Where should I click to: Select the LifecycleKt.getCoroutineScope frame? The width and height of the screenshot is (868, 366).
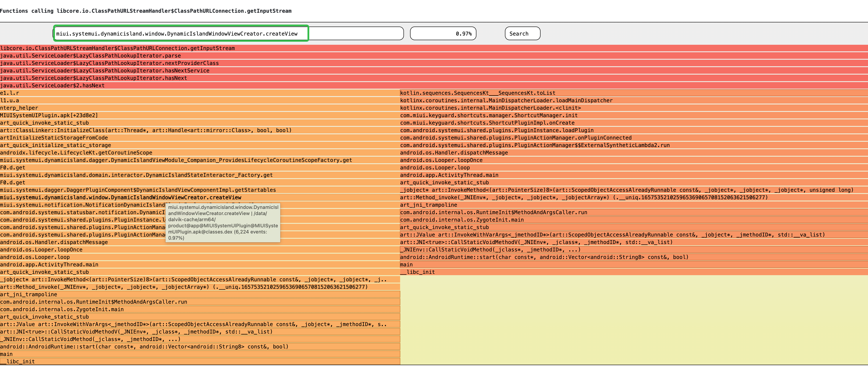(200, 152)
